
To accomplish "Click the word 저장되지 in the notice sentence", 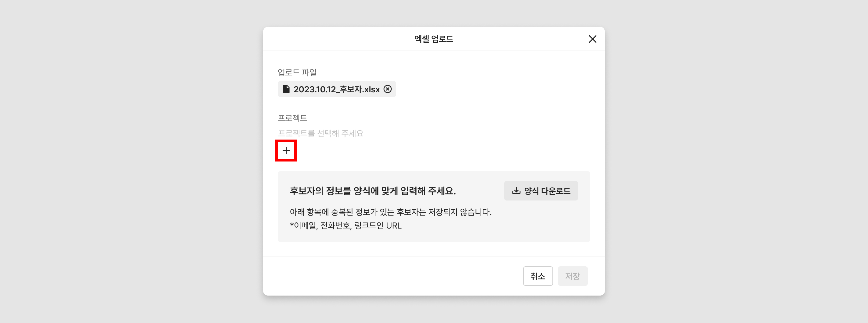I will (443, 212).
